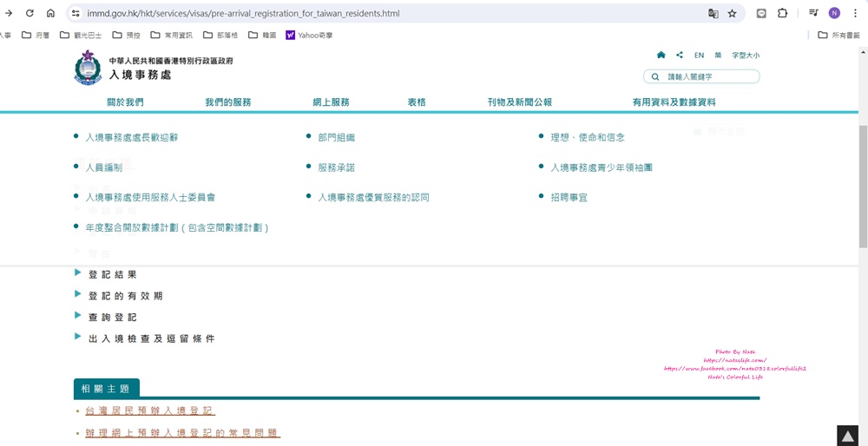Expand the 出入境檢查及逗留條件 section
Viewport: 868px width, 446px height.
point(151,338)
